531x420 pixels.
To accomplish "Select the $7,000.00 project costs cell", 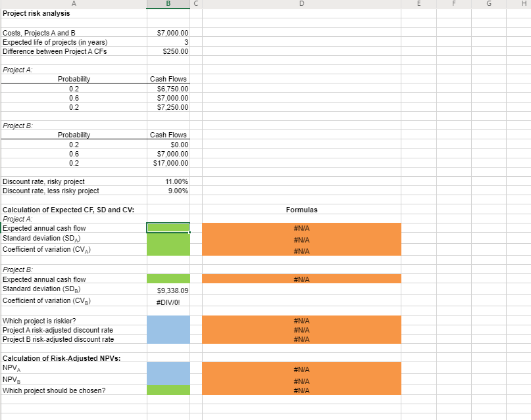I will click(x=168, y=33).
